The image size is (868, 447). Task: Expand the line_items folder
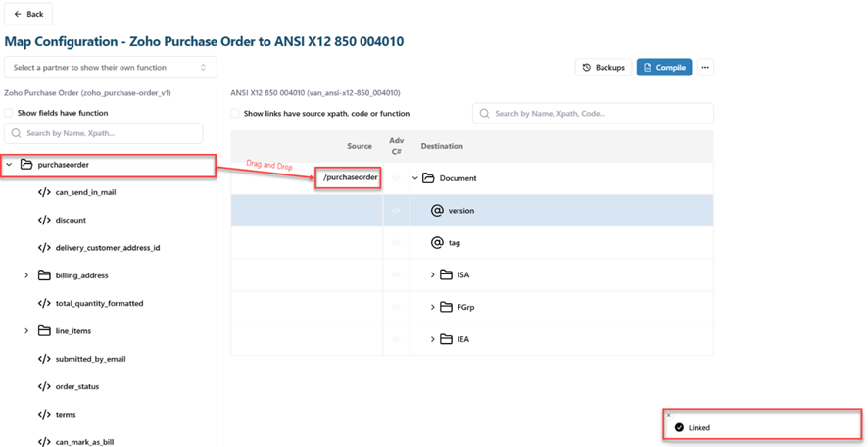(26, 331)
